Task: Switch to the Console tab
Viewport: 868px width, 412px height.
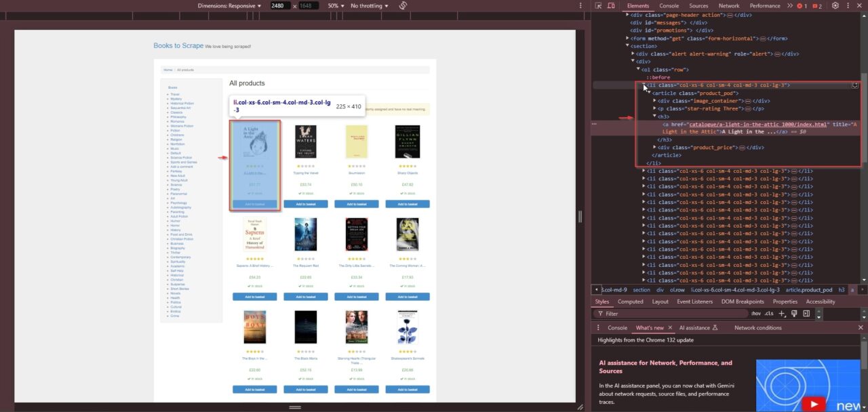Action: tap(669, 5)
